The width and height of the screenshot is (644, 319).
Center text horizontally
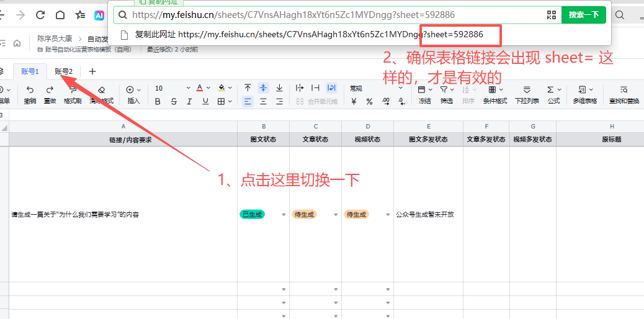click(x=263, y=102)
